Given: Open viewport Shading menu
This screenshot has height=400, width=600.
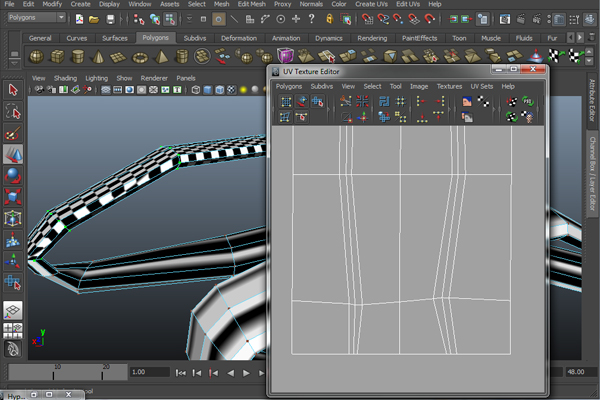Looking at the screenshot, I should [x=65, y=78].
